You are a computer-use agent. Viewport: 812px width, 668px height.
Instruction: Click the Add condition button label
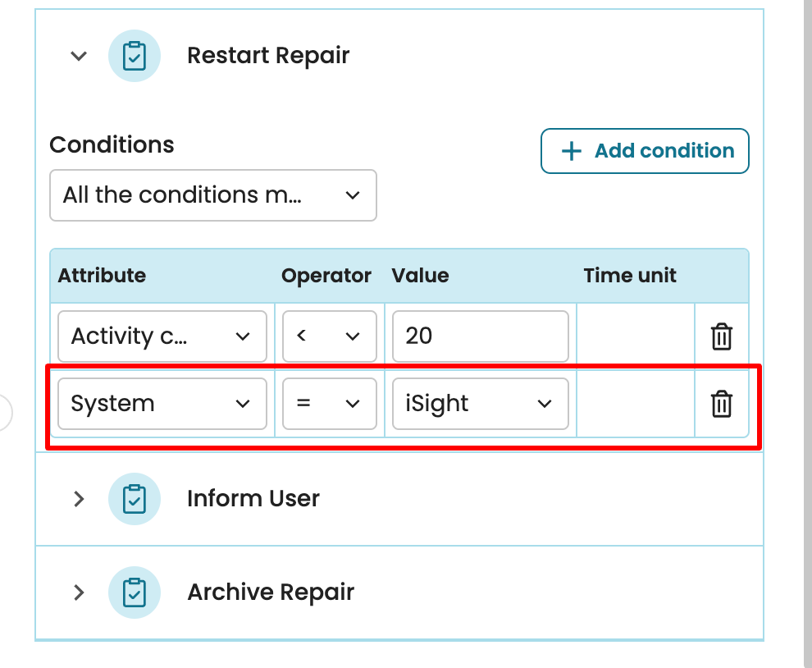tap(664, 151)
